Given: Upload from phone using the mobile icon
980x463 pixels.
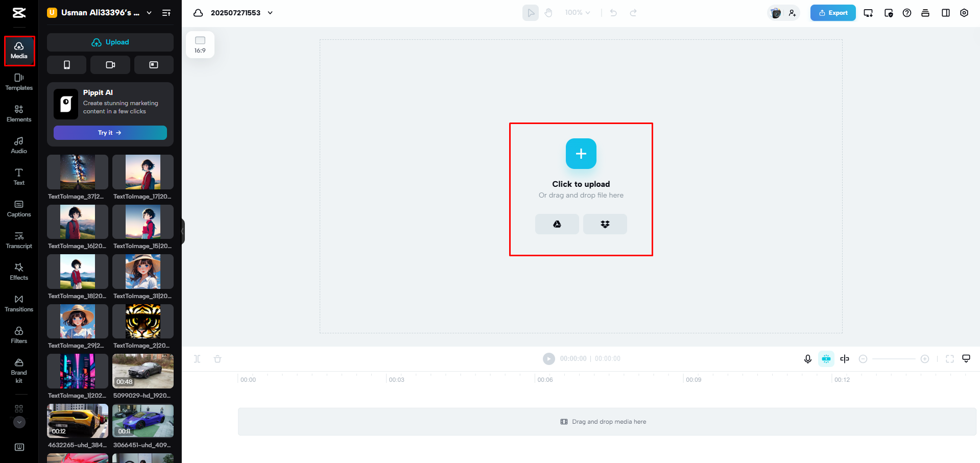Looking at the screenshot, I should coord(66,65).
